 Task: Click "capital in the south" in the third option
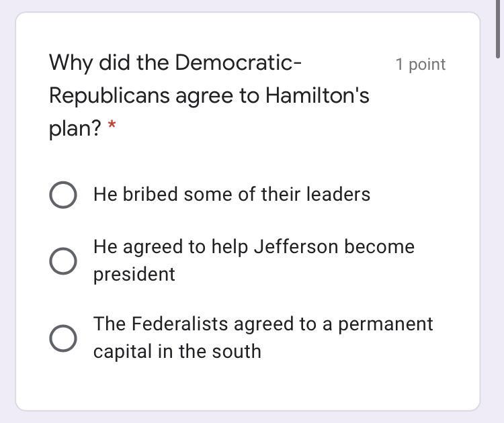[x=177, y=351]
